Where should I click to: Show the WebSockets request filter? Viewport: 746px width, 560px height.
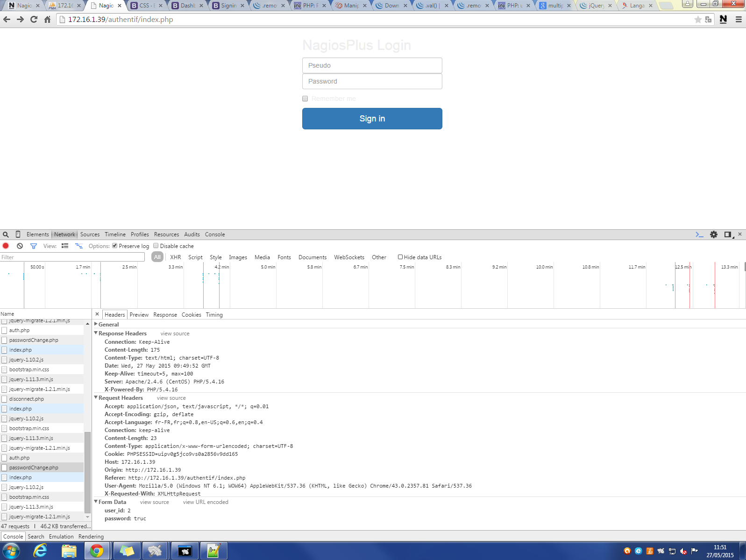(349, 257)
